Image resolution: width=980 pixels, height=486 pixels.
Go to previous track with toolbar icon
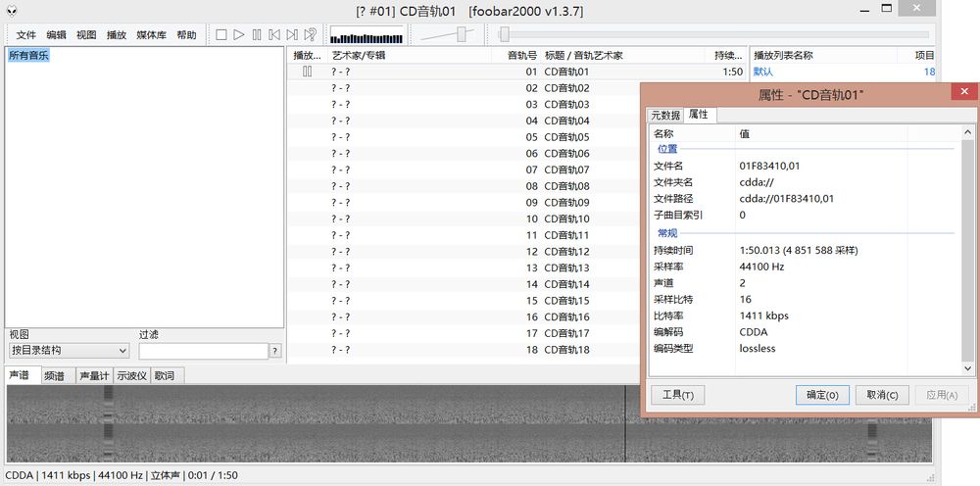274,35
